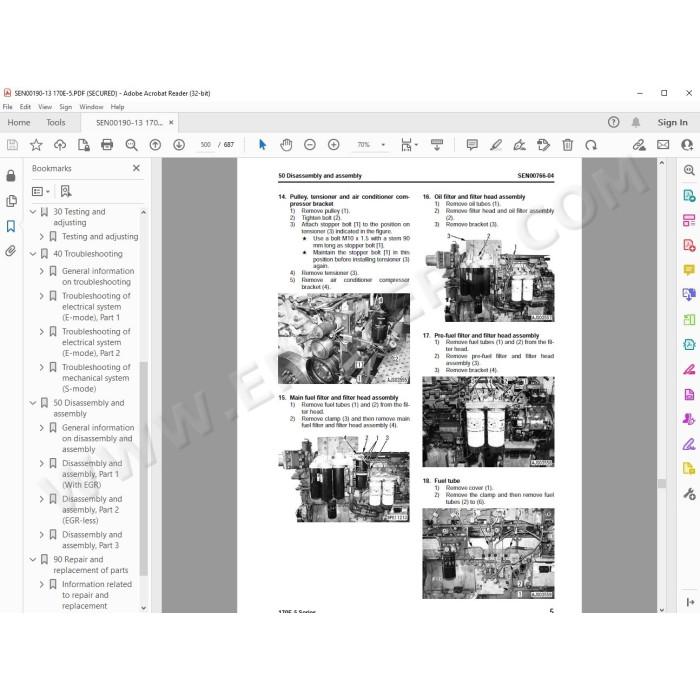The width and height of the screenshot is (700, 700).
Task: Switch to the Home tab
Action: (19, 122)
